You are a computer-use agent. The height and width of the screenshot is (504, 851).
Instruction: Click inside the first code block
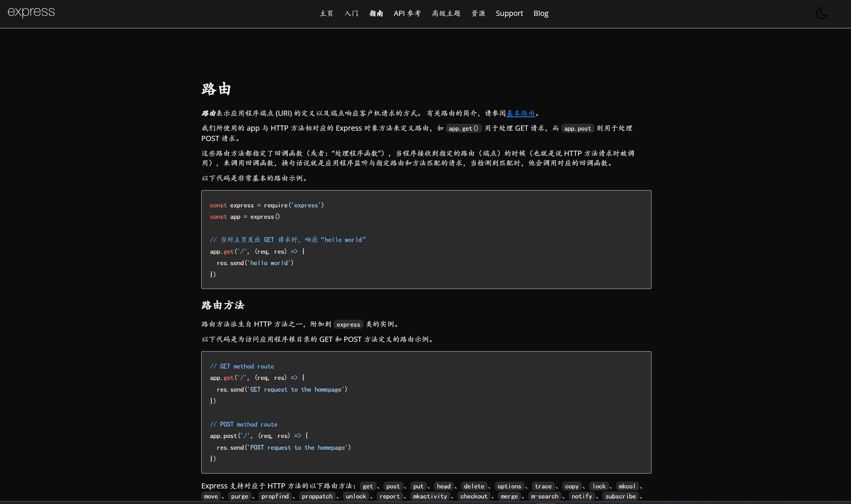426,239
